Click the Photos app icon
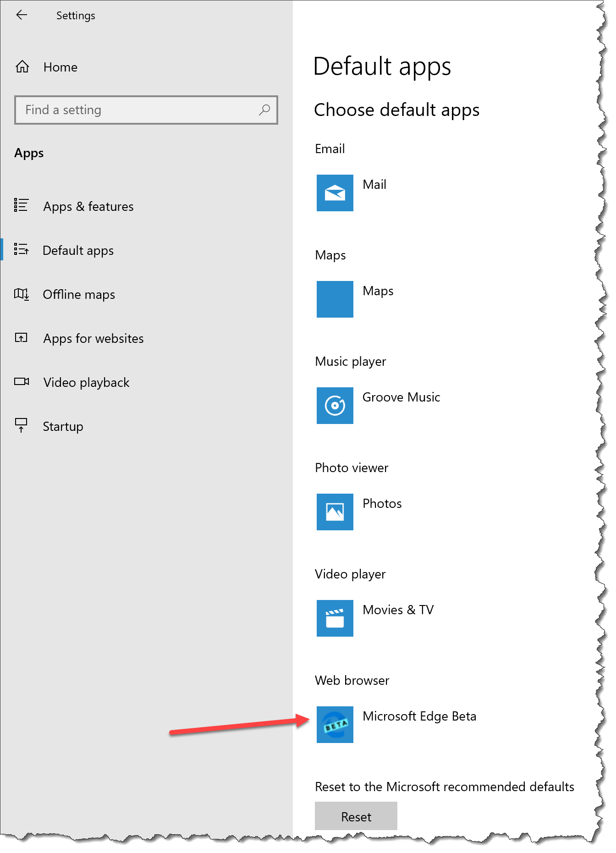Image resolution: width=616 pixels, height=853 pixels. (335, 512)
